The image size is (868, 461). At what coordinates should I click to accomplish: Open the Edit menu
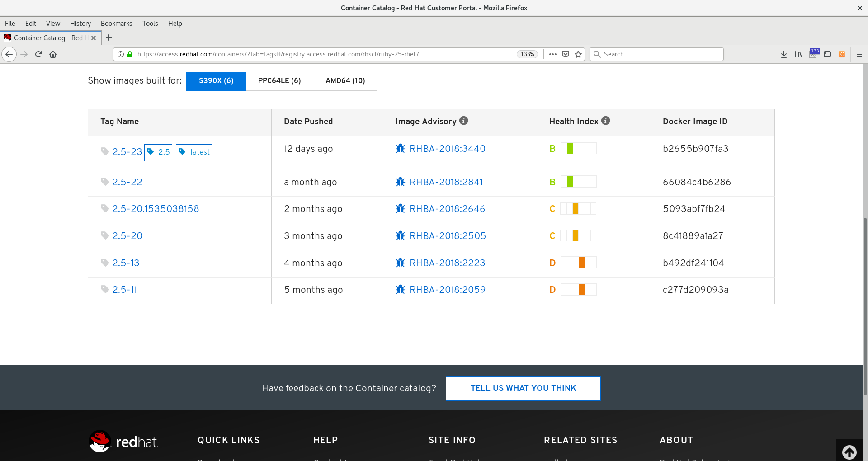point(31,24)
